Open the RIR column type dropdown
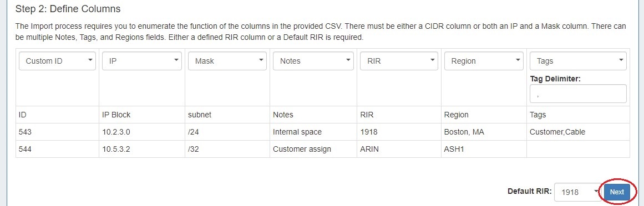The image size is (644, 206). click(399, 61)
